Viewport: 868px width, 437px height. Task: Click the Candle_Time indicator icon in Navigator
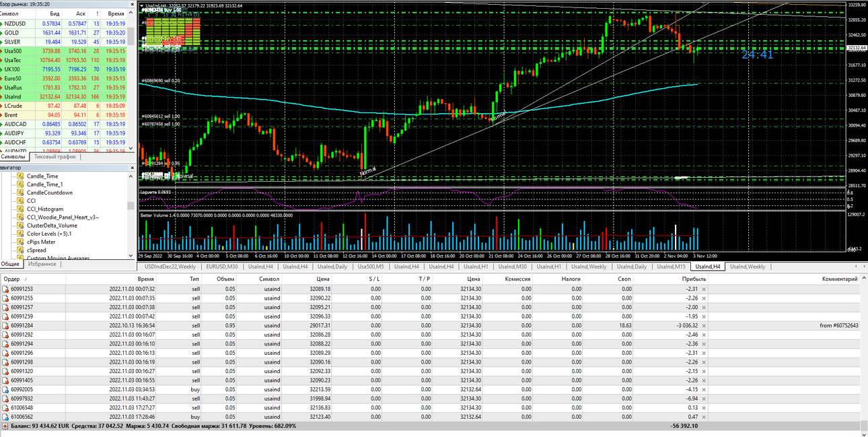[21, 176]
